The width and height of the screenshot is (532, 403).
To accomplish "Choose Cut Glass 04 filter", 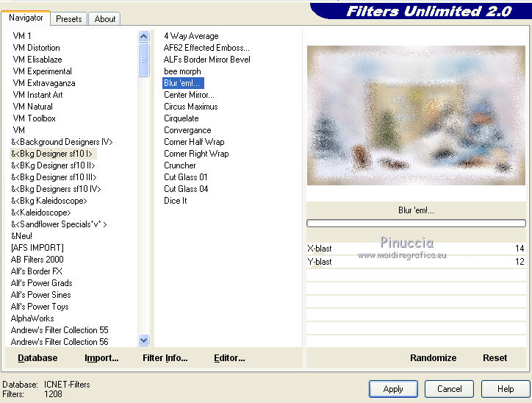I will pyautogui.click(x=186, y=189).
